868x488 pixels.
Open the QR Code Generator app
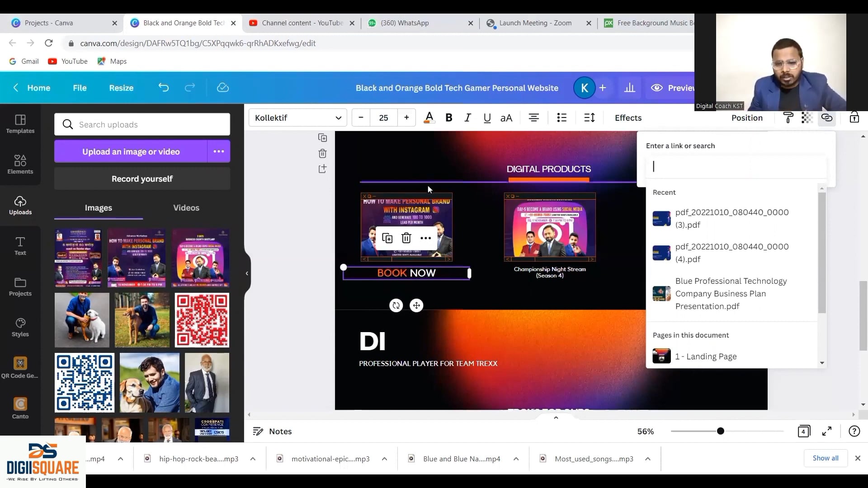coord(20,367)
